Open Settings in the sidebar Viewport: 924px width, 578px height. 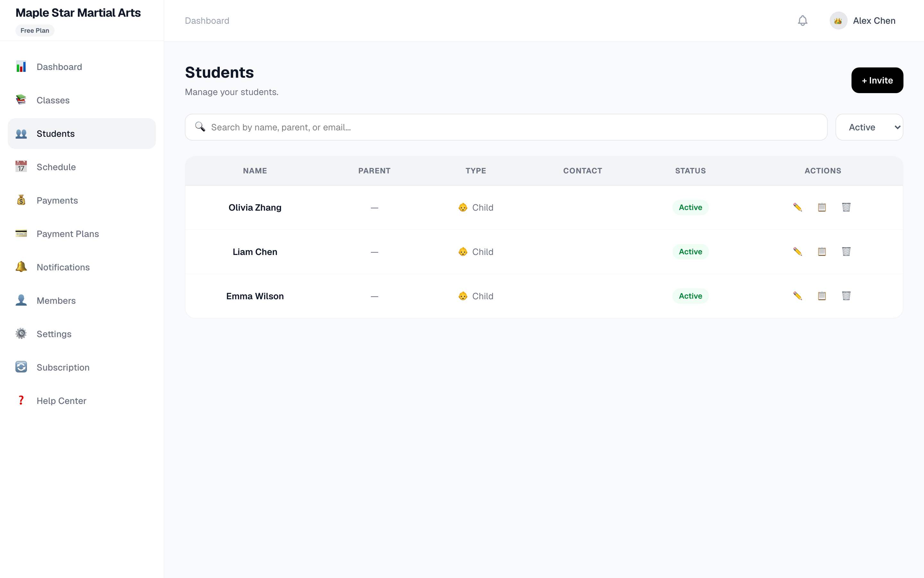point(82,334)
